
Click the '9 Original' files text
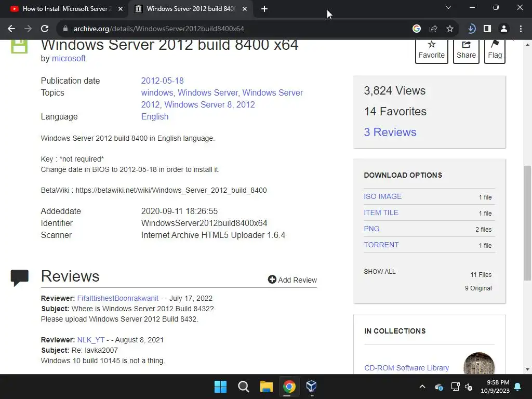pos(478,288)
